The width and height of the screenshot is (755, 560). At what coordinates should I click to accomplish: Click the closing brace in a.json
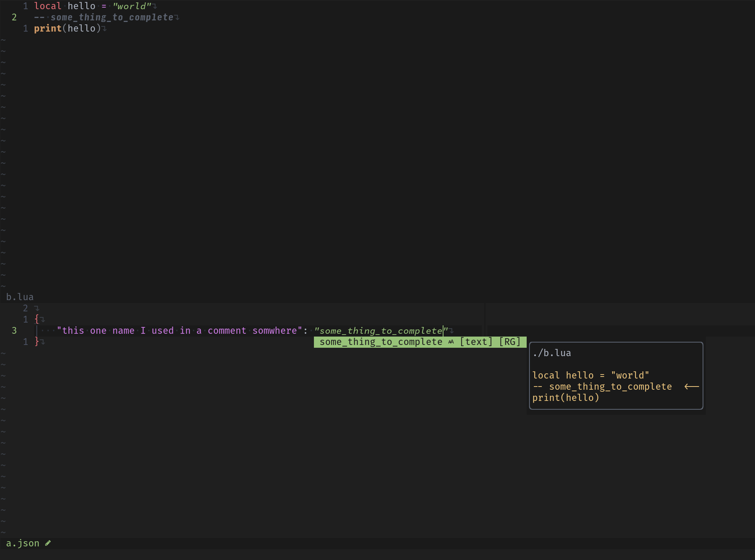click(37, 342)
